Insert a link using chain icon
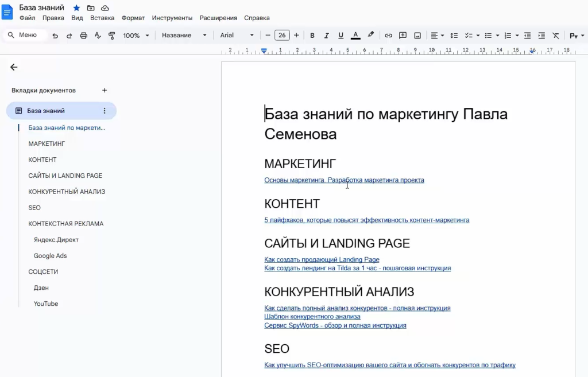 (389, 36)
